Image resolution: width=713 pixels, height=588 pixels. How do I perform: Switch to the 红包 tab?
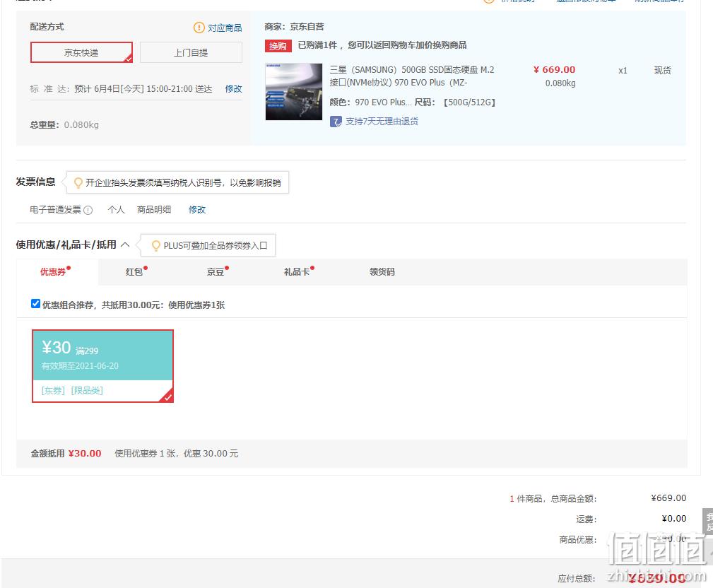[x=134, y=272]
